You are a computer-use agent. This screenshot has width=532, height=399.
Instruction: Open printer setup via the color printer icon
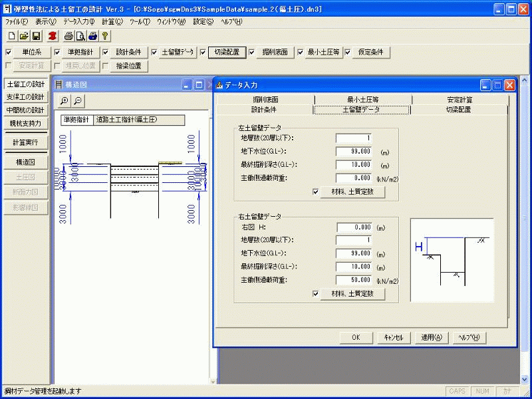coord(92,38)
